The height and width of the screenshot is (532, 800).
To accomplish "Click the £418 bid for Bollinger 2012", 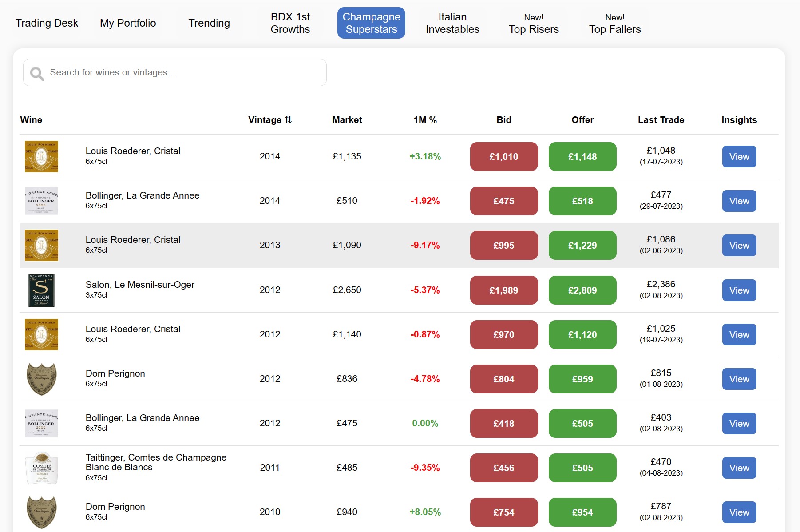I will tap(504, 423).
